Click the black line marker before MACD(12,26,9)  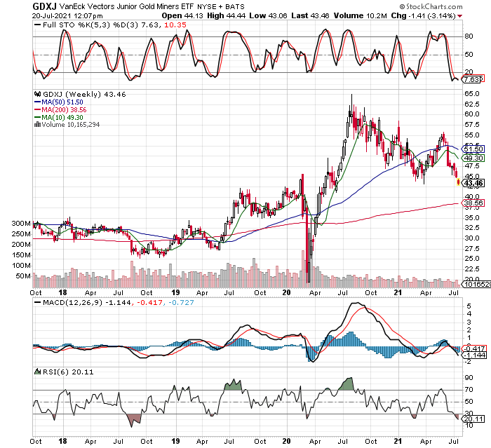38,303
